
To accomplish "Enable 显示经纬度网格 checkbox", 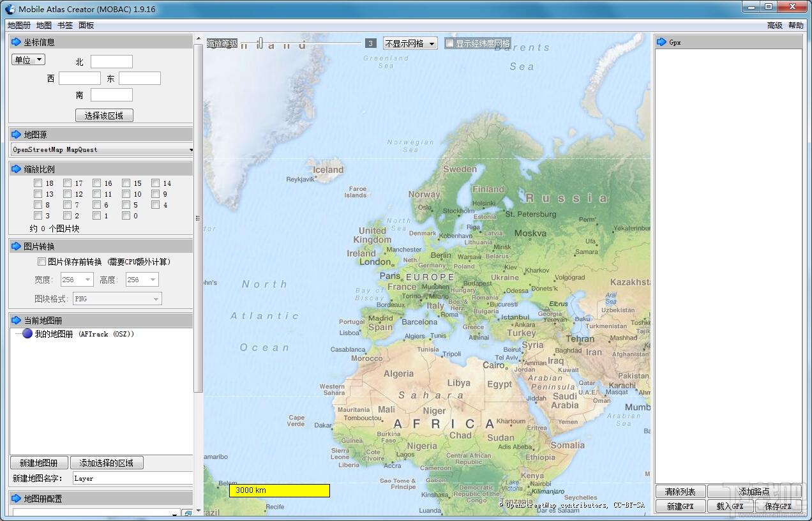I will pos(450,43).
